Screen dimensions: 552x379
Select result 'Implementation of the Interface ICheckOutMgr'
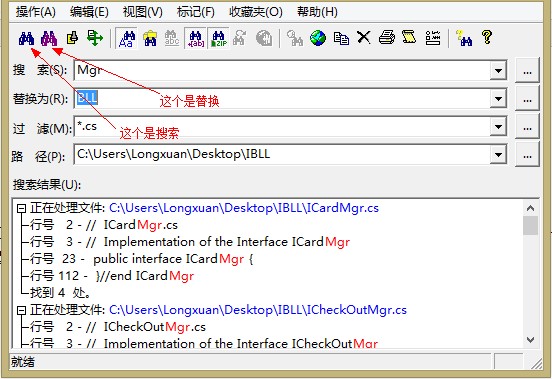point(204,343)
